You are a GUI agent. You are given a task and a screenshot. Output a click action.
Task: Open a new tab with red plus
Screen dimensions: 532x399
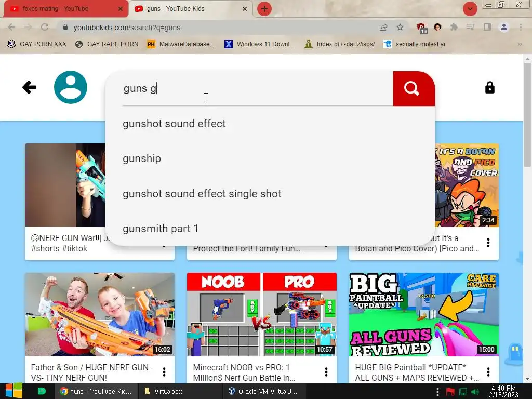pyautogui.click(x=264, y=9)
